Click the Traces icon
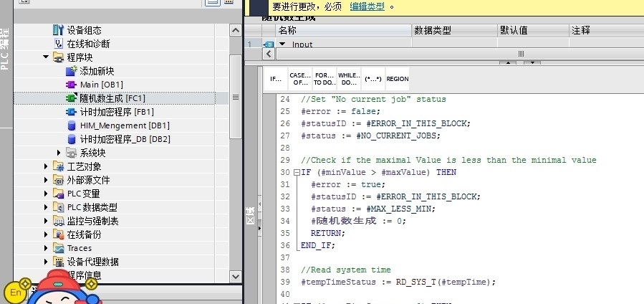Viewport: 644px width, 304px height. pyautogui.click(x=58, y=248)
